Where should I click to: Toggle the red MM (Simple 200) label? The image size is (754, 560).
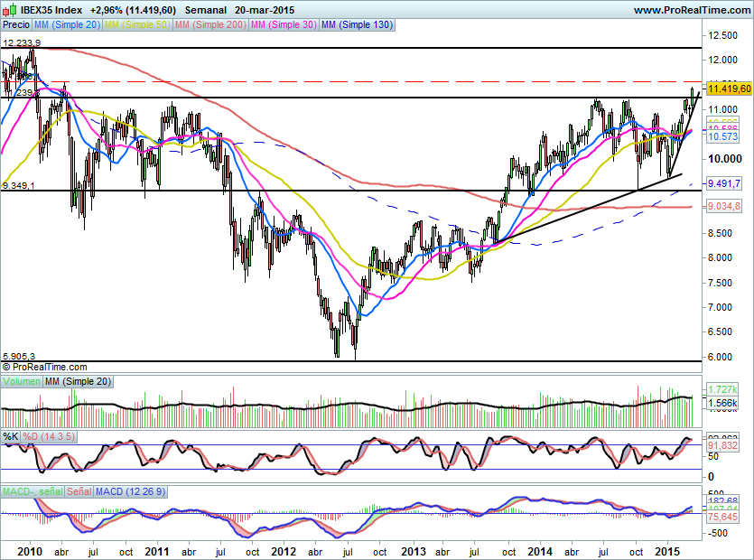(212, 24)
